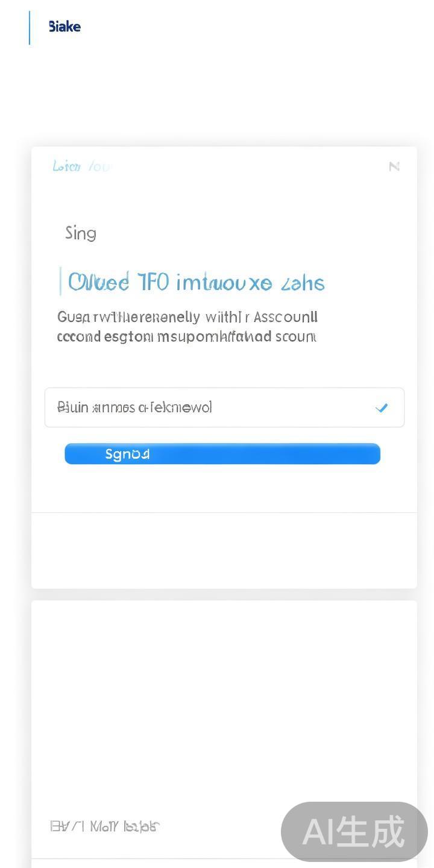Click the blue checkmark icon in field
Image resolution: width=434 pixels, height=868 pixels.
point(381,408)
